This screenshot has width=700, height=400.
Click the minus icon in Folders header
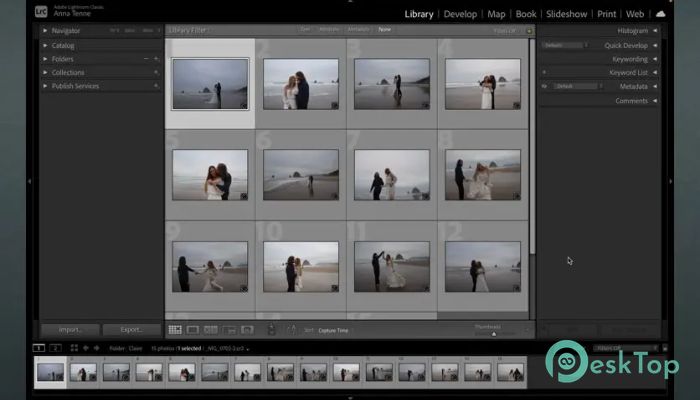coord(146,59)
